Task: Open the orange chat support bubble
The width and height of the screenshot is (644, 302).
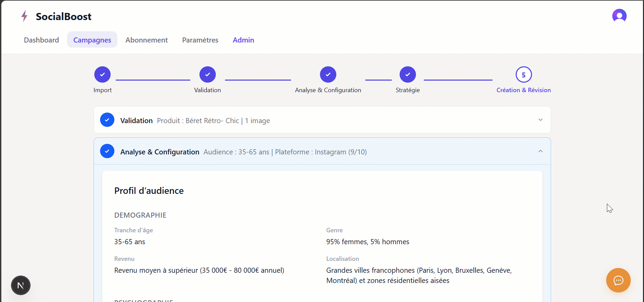Action: coord(618,280)
